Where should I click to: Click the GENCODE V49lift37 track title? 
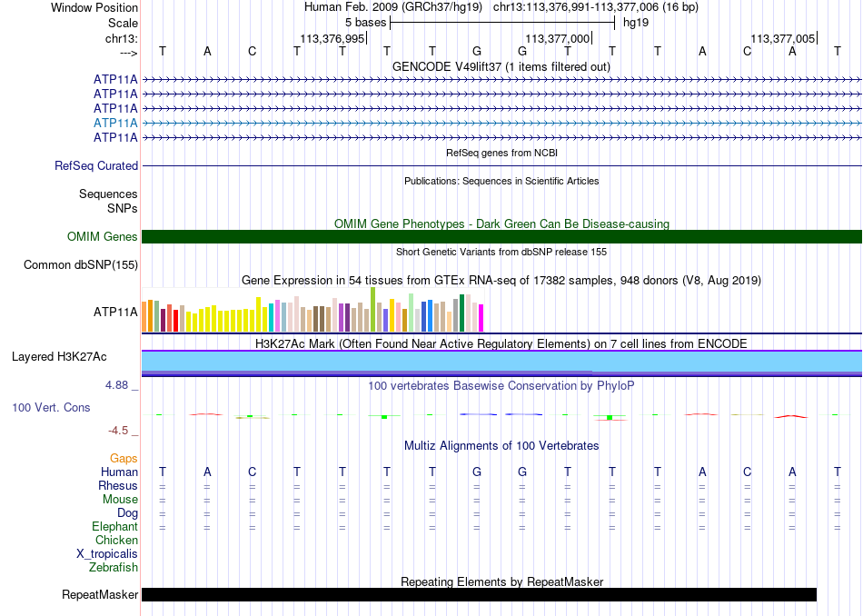tap(501, 66)
